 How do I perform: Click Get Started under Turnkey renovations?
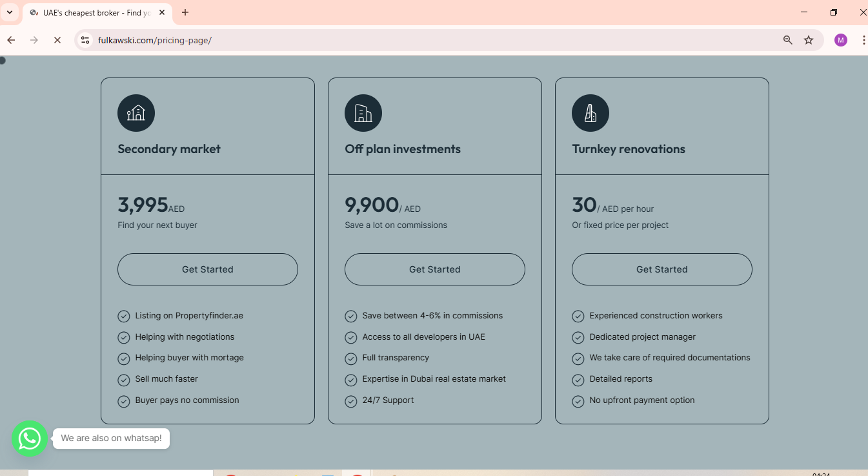coord(661,269)
